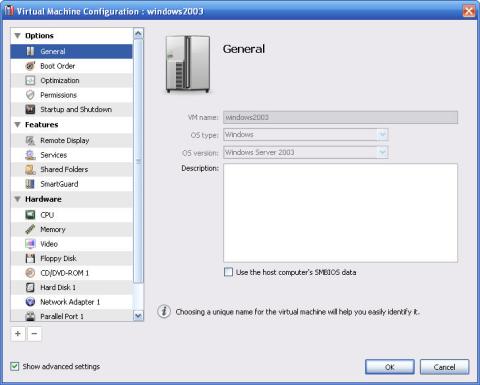Select the CPU hardware icon
This screenshot has width=480, height=385.
30,215
